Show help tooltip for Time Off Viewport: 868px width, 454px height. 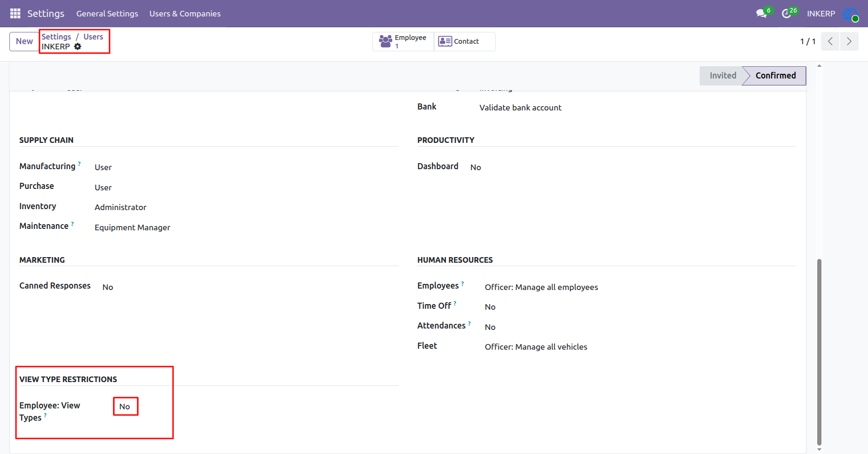click(455, 304)
